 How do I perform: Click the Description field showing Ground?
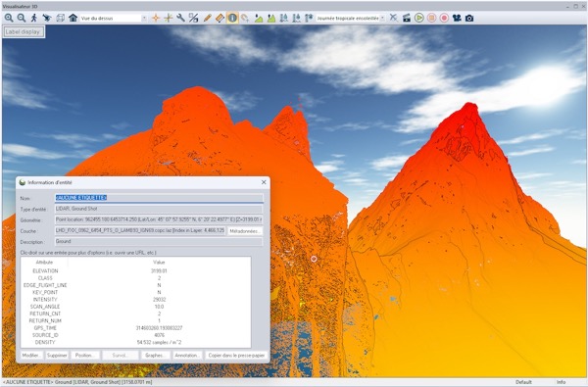pos(159,241)
